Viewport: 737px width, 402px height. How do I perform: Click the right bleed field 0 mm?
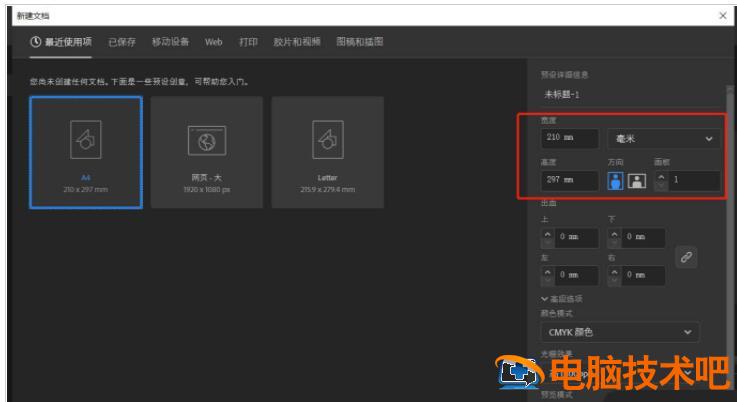(643, 276)
